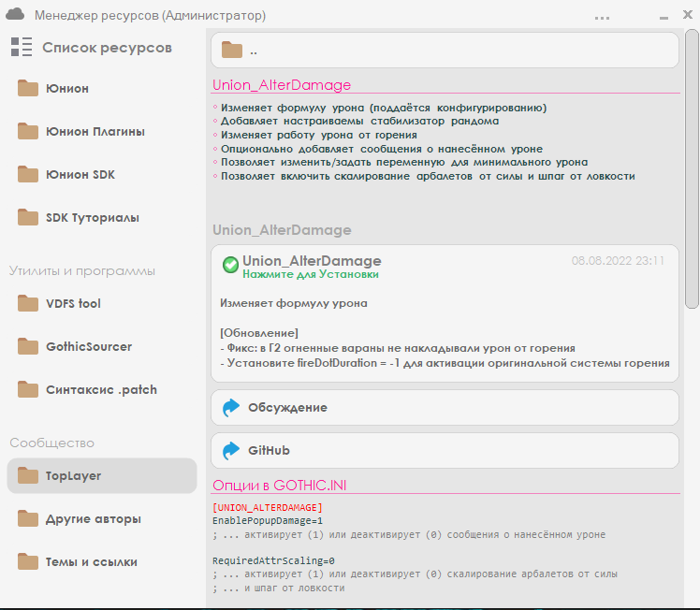Click the [UNION_ALTERDAMAGE] ini section text
Image resolution: width=700 pixels, height=610 pixels.
[268, 508]
